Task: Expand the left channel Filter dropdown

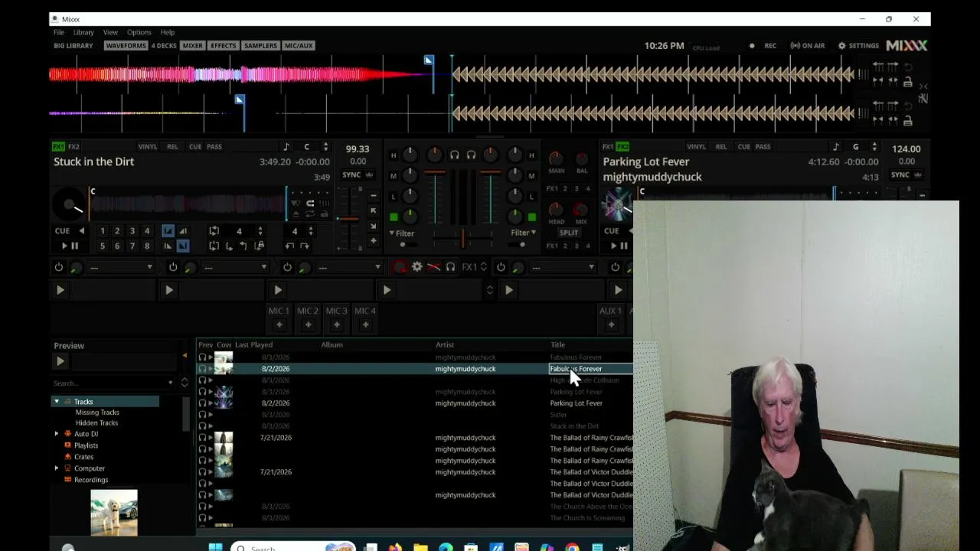Action: [x=401, y=233]
